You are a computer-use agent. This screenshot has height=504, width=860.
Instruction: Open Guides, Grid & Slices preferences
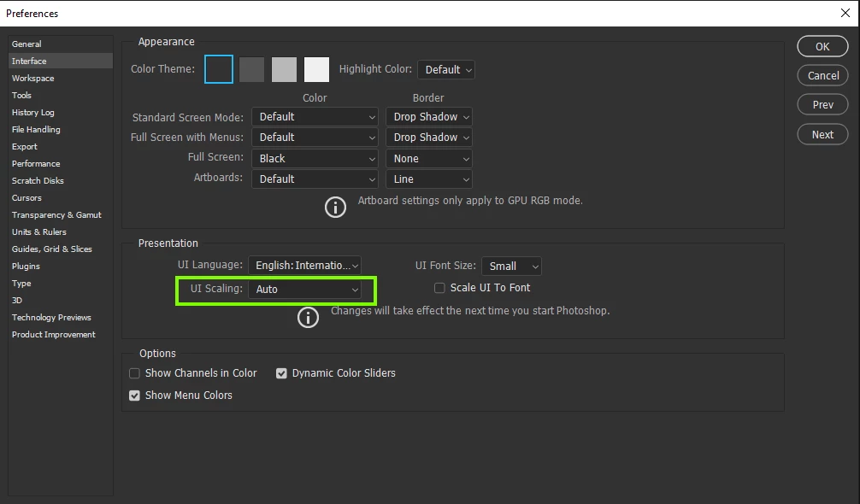pos(61,249)
